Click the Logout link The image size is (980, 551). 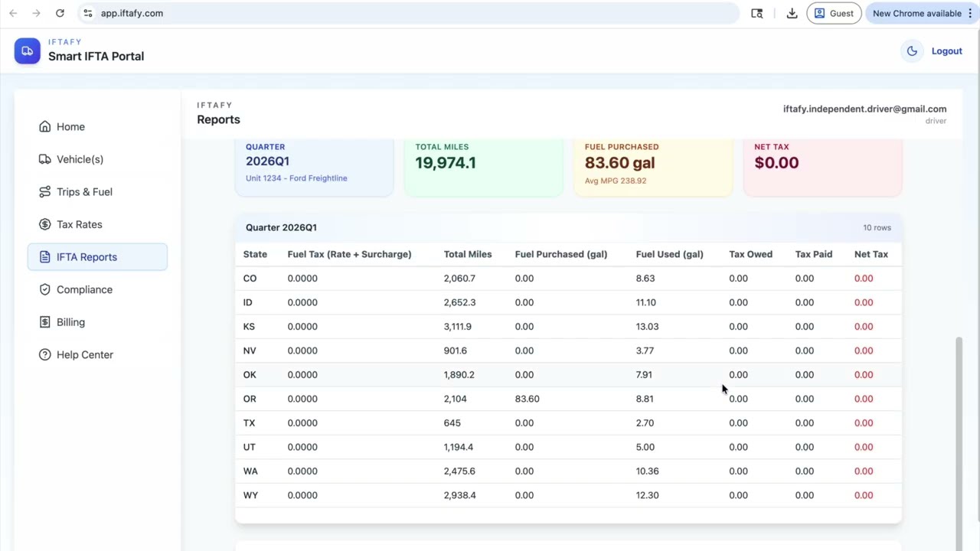click(x=946, y=51)
